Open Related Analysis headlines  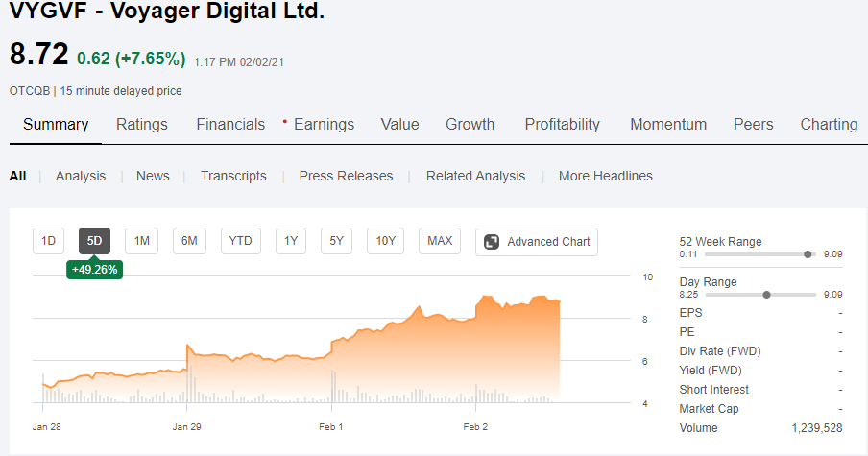tap(475, 176)
